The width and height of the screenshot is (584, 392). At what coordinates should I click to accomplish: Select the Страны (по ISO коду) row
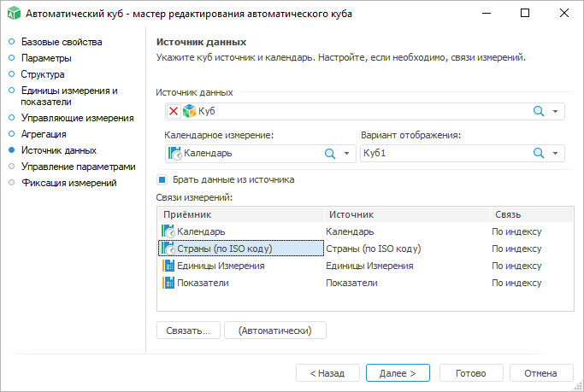coord(239,249)
